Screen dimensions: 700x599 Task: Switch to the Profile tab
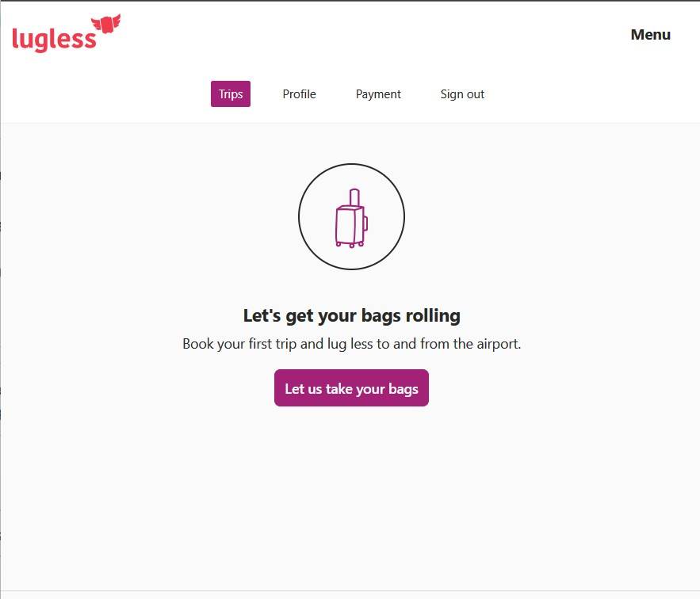tap(299, 93)
